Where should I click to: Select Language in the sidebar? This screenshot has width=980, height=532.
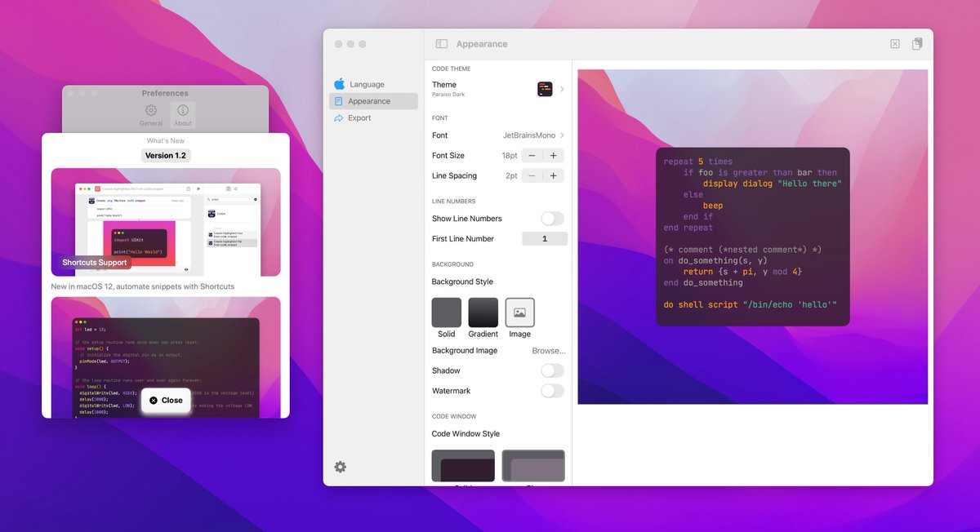373,84
